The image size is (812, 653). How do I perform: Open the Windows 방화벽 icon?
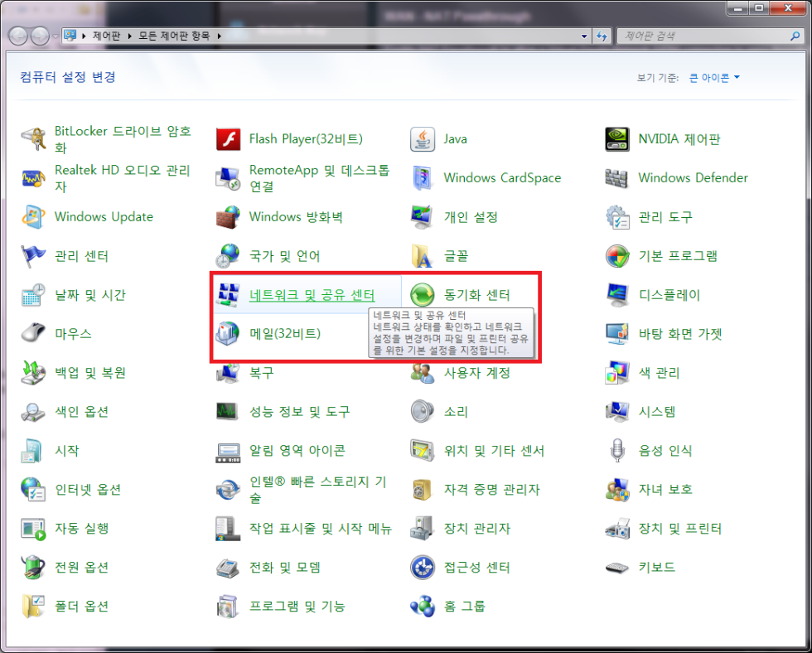pyautogui.click(x=228, y=217)
